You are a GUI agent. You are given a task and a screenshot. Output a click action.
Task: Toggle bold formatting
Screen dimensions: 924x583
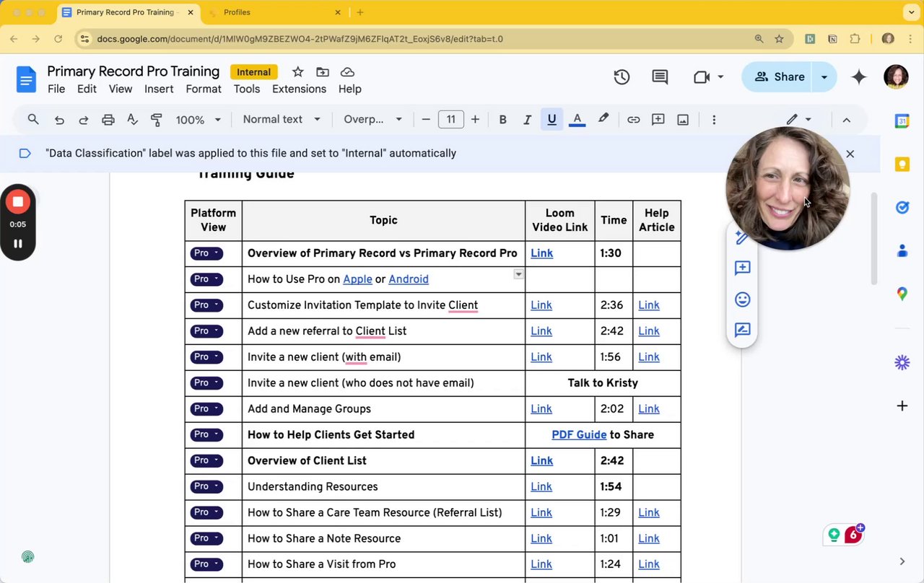[502, 120]
